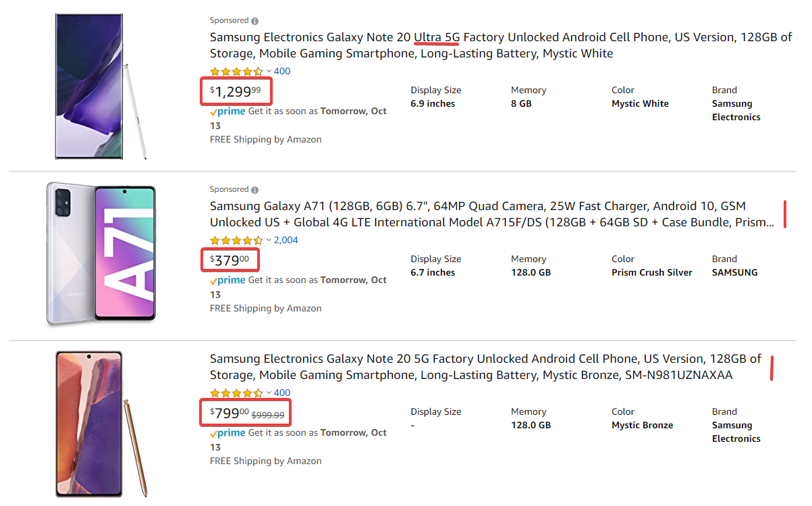Click the star rating of the Mystic Bronze Note 20
812x506 pixels.
tap(236, 393)
